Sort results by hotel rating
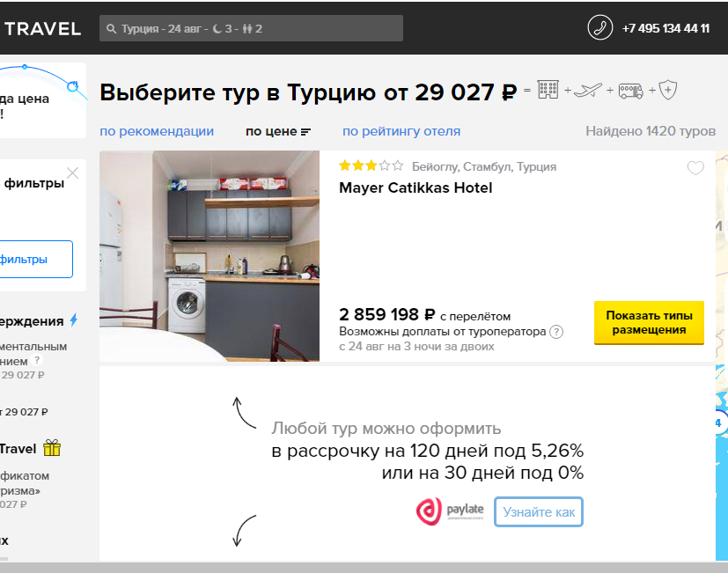Viewport: 728px width, 573px height. click(401, 131)
